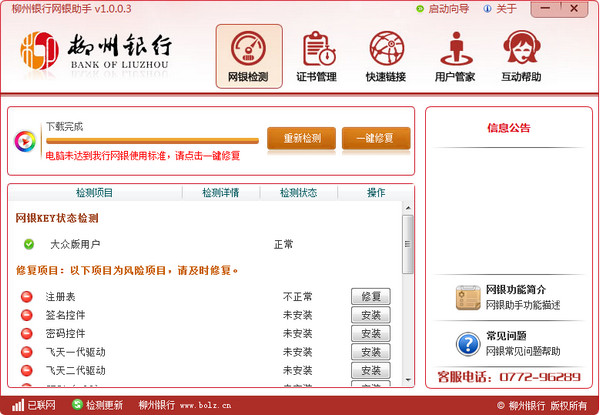Open the 关于 about link

[x=506, y=8]
